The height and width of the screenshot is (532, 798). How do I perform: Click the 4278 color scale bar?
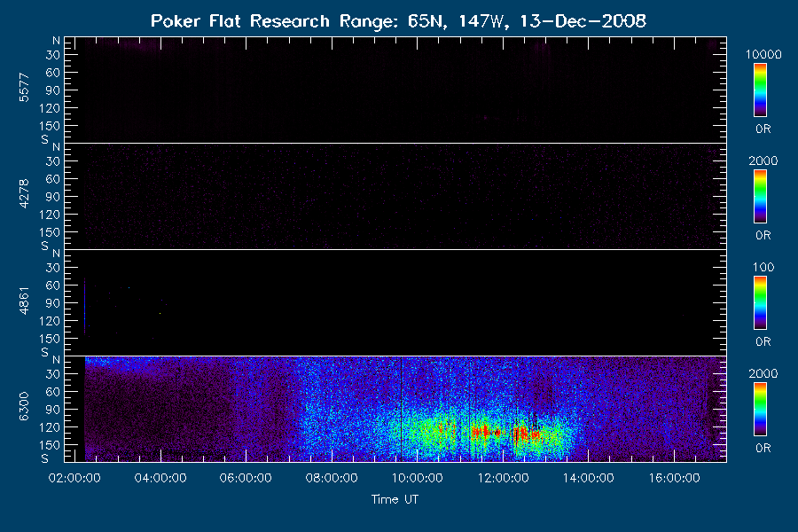(761, 197)
